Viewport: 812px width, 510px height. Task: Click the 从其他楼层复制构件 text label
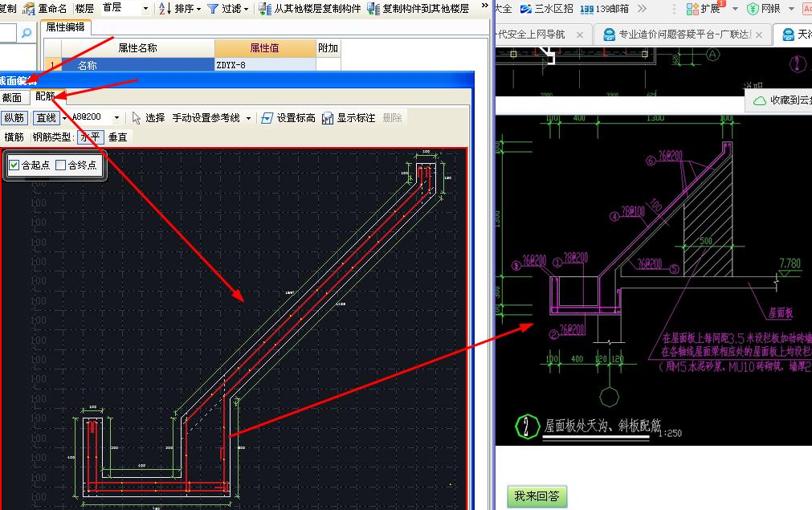(317, 9)
